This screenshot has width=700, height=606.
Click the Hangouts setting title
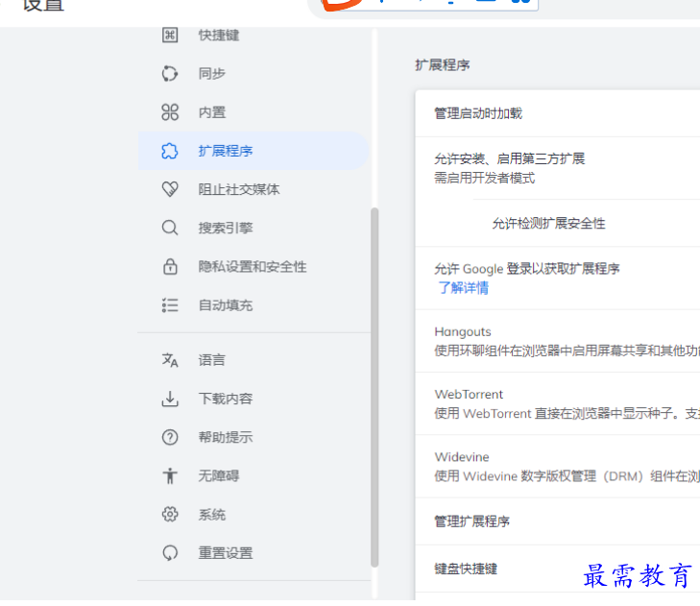(x=463, y=331)
